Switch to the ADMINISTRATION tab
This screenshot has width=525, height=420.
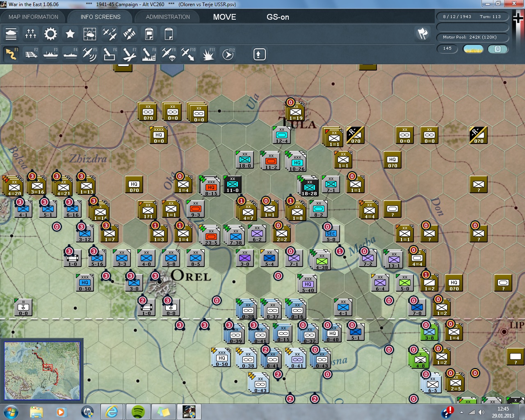168,17
